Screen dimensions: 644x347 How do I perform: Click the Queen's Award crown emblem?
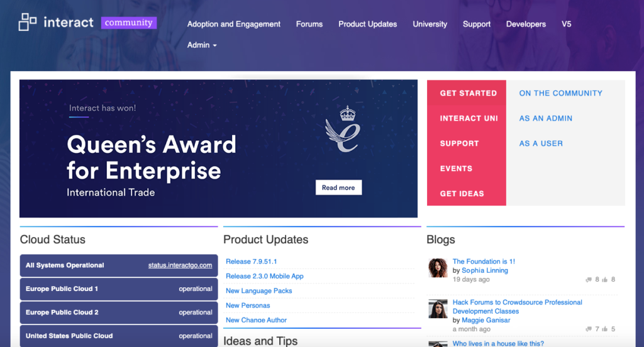coord(343,129)
